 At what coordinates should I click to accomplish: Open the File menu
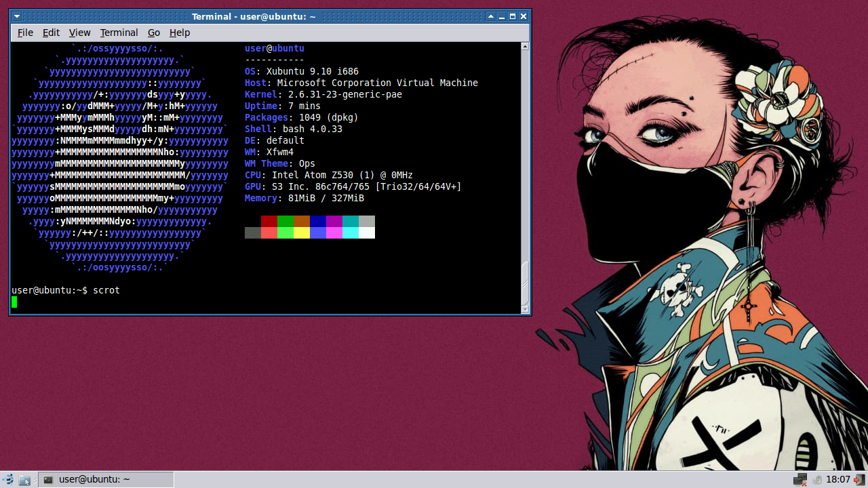pos(25,33)
